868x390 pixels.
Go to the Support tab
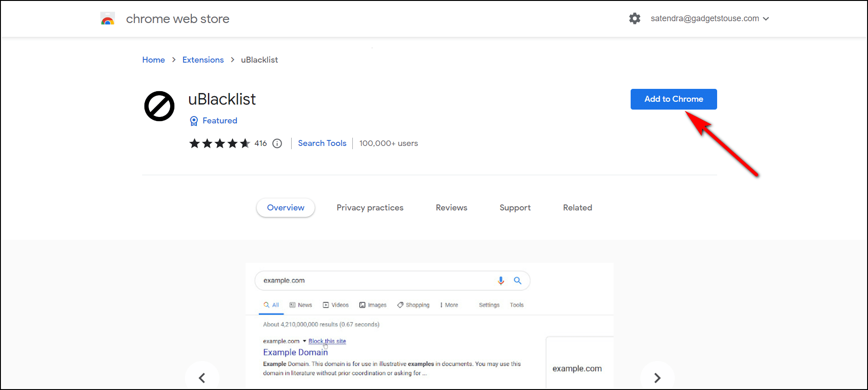[x=515, y=208]
